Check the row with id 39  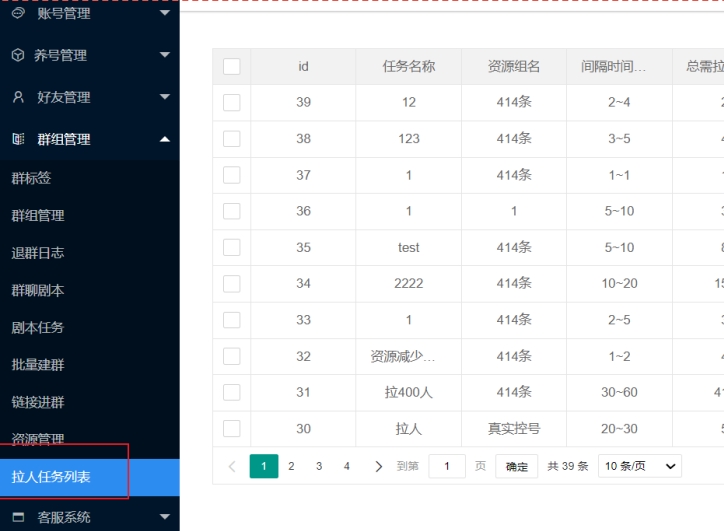point(231,103)
